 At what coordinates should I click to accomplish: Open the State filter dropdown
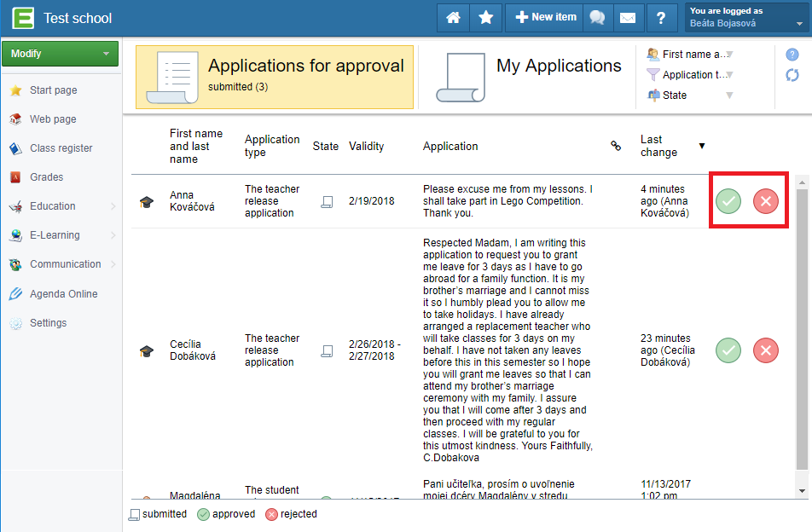tap(691, 95)
